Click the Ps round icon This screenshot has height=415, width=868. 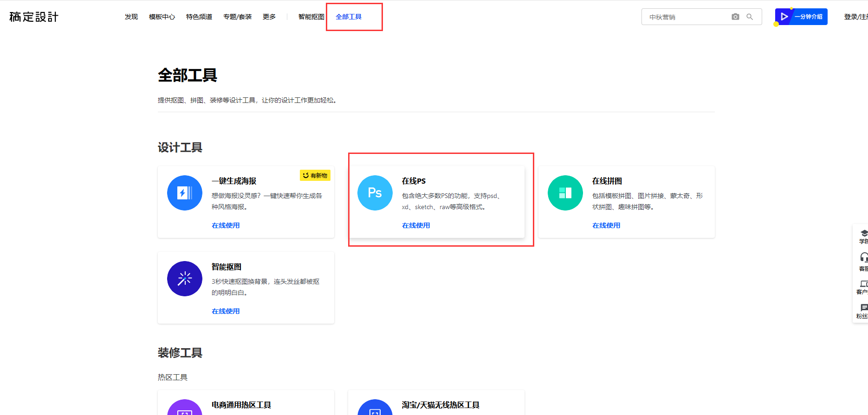tap(375, 193)
